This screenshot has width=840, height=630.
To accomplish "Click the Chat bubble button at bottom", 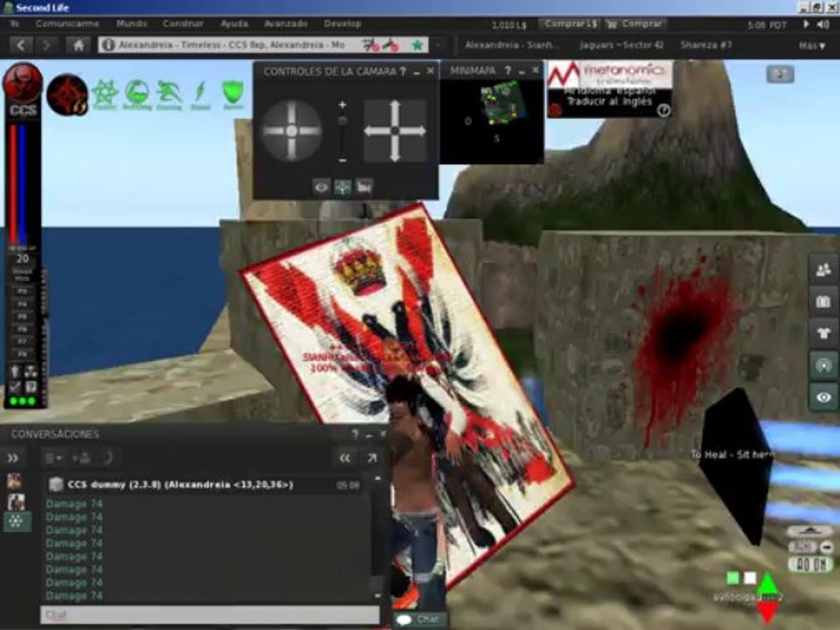I will 421,619.
